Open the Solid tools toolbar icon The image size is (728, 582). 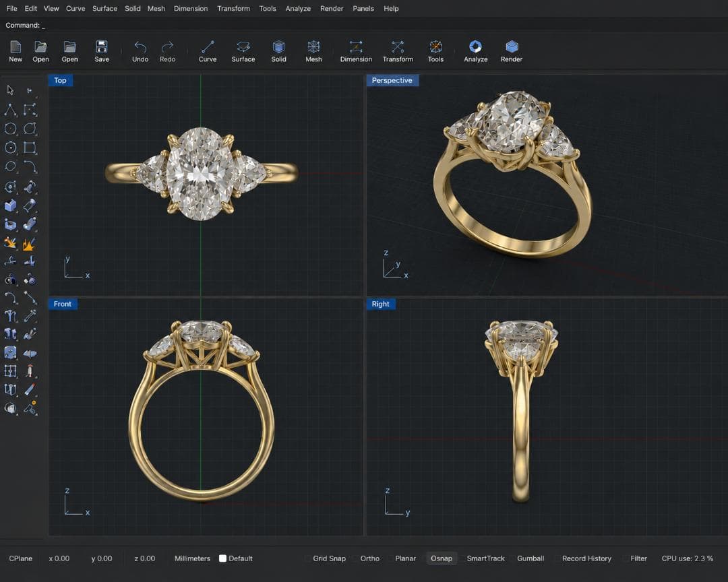(278, 51)
